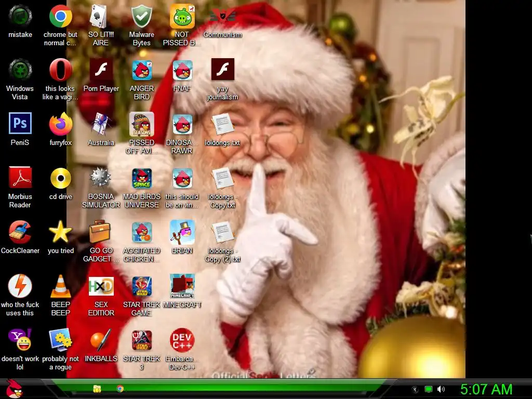The width and height of the screenshot is (532, 399).
Task: Show hidden tray icons arrow
Action: [415, 389]
